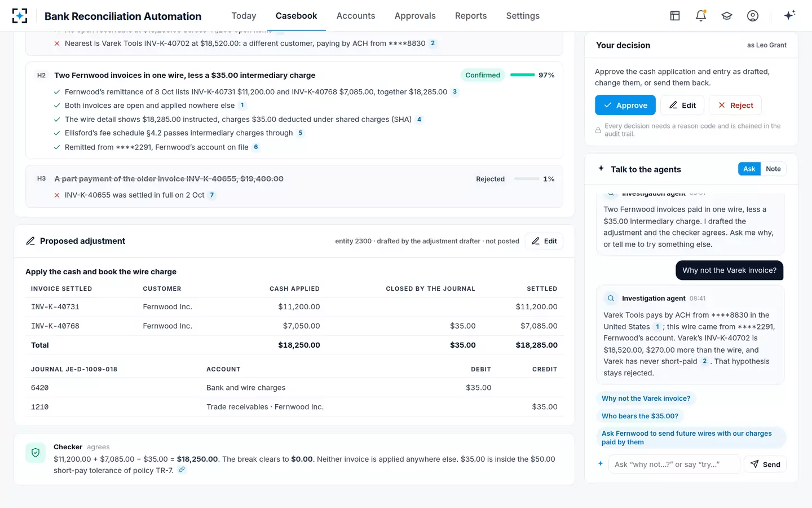812x508 pixels.
Task: Open citation 1 after 'applied nowhere else'
Action: coord(242,106)
